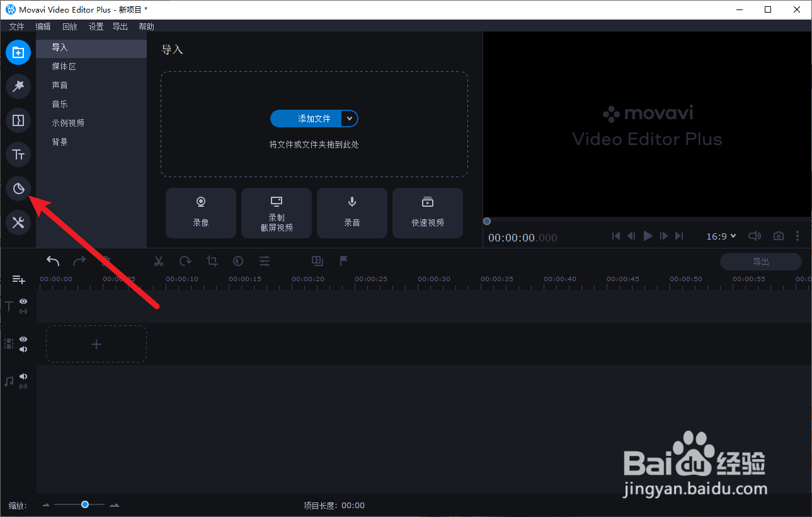812x517 pixels.
Task: Click the 缩放 timeline zoom slider handle
Action: coord(84,504)
